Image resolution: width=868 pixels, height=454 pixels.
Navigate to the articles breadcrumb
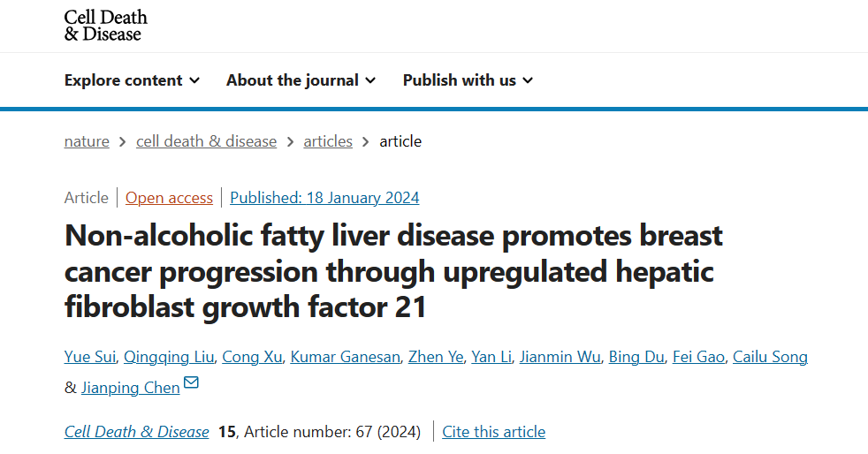click(328, 141)
